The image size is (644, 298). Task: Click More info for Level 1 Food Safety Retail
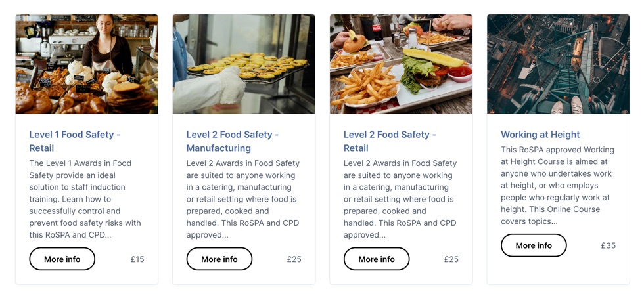[62, 259]
